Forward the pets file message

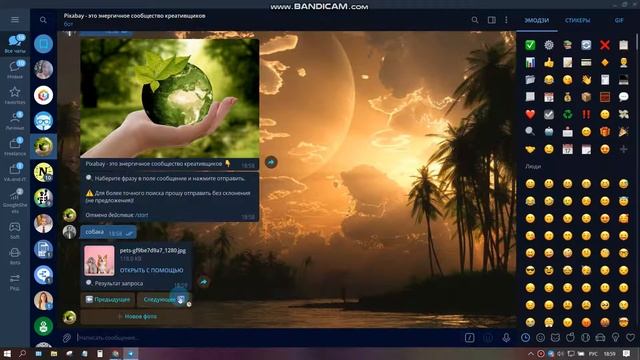204,282
